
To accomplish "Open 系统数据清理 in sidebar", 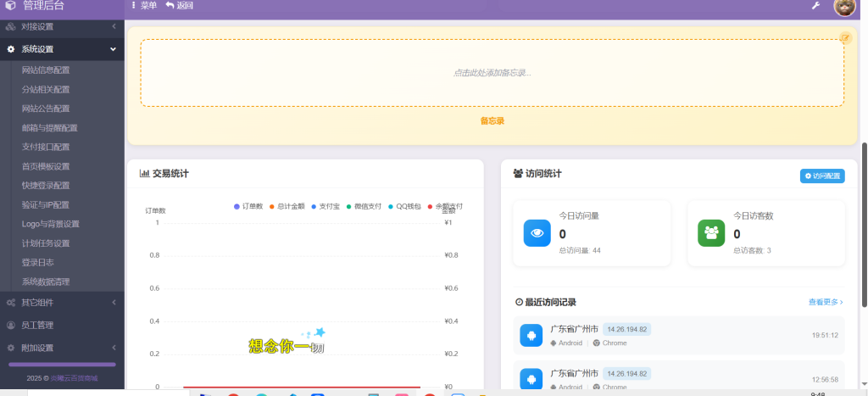I will (x=46, y=282).
